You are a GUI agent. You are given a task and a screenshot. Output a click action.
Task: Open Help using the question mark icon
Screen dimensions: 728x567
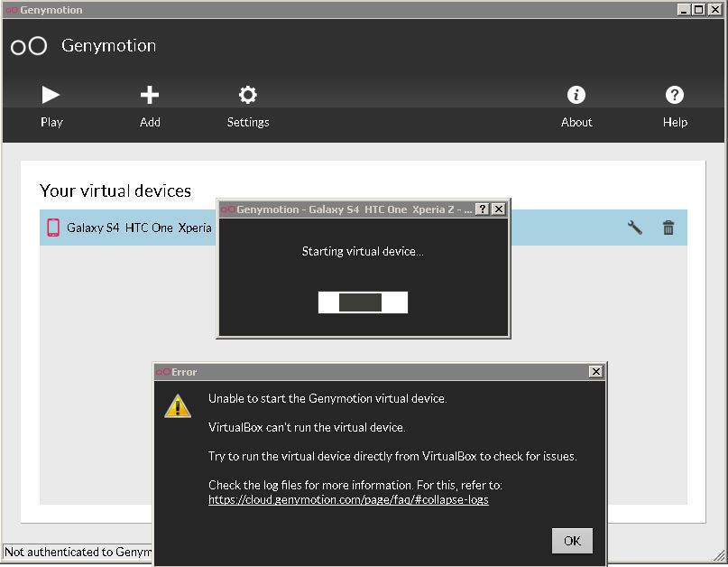coord(674,94)
